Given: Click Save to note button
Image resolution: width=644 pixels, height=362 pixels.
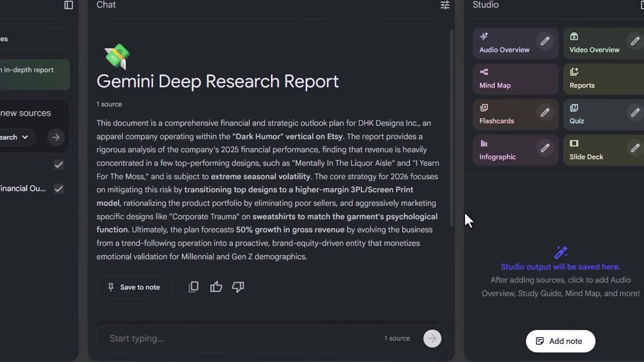Looking at the screenshot, I should click(134, 287).
